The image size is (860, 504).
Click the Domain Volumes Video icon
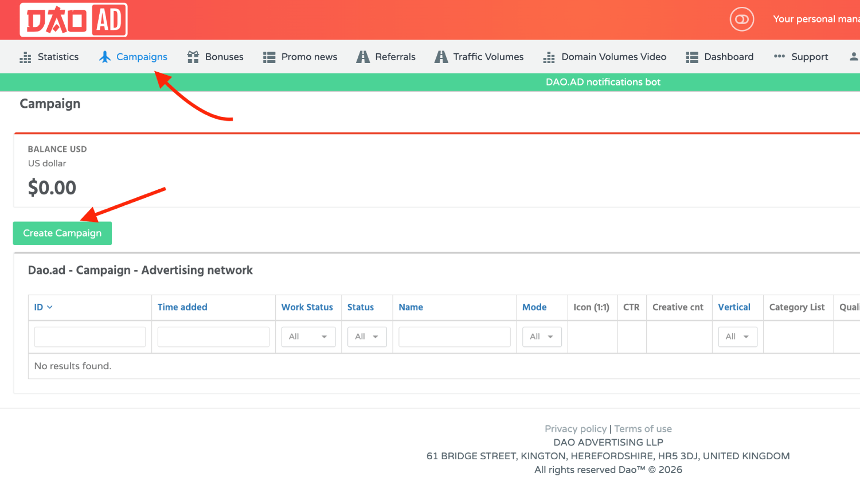click(x=549, y=57)
